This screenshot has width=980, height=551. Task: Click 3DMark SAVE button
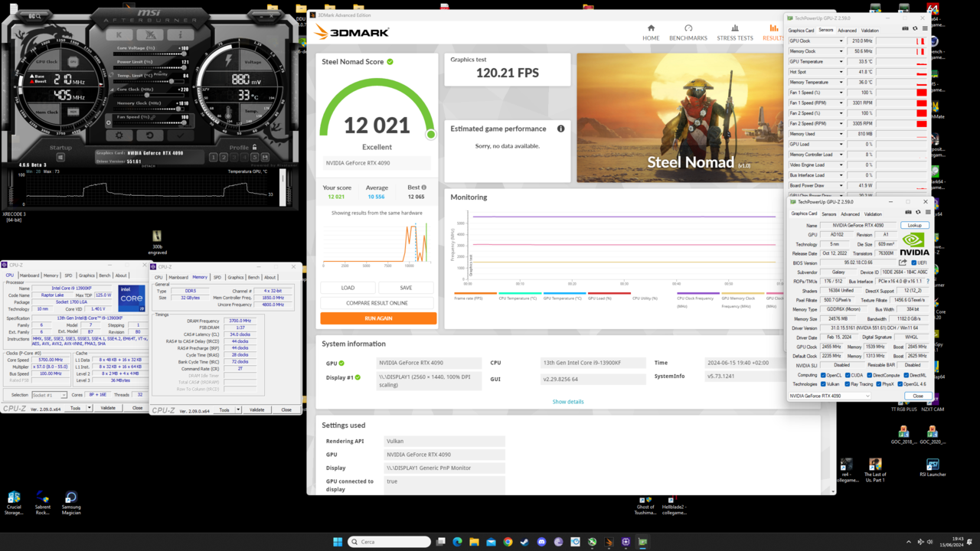click(x=406, y=288)
